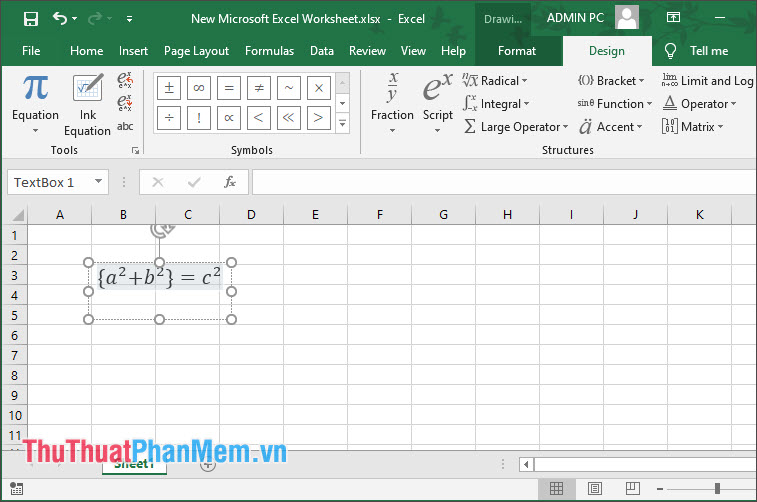
Task: Expand the Name Box dropdown showing TextBox 1
Action: point(98,181)
